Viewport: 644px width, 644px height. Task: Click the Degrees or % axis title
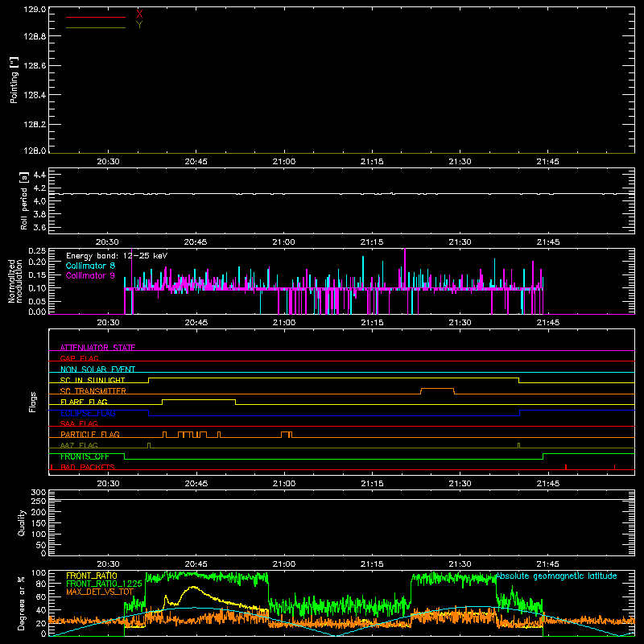tap(21, 604)
